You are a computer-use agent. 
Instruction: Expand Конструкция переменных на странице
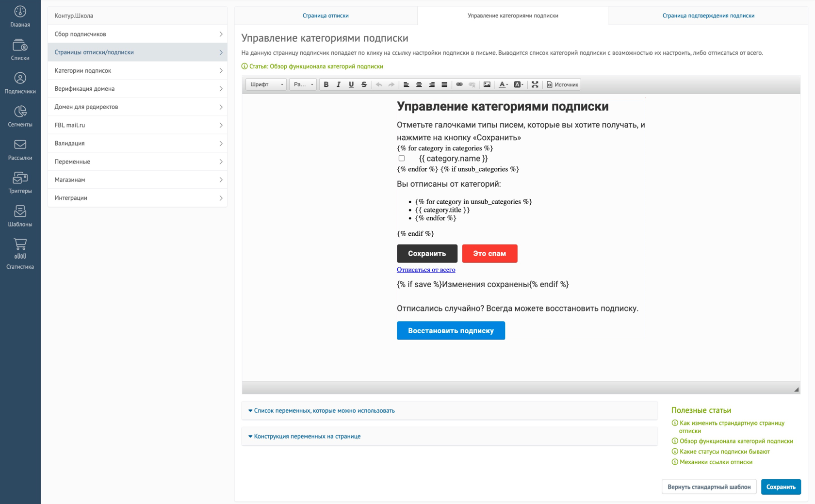(x=449, y=436)
